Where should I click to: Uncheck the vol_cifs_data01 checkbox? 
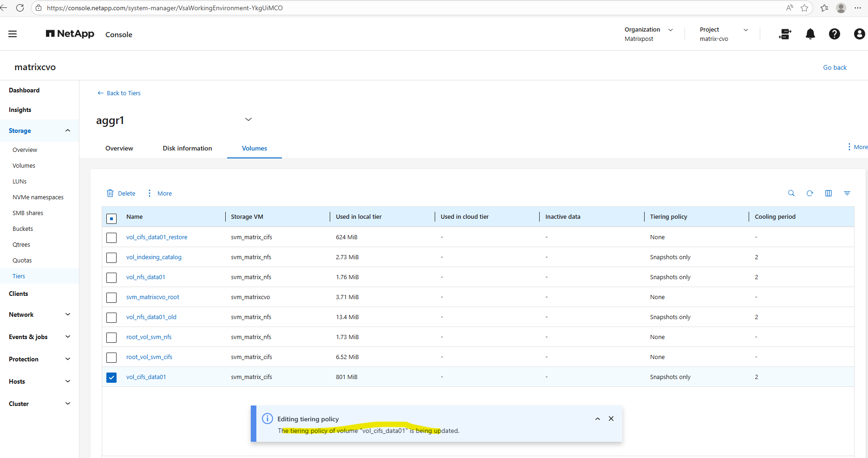111,377
